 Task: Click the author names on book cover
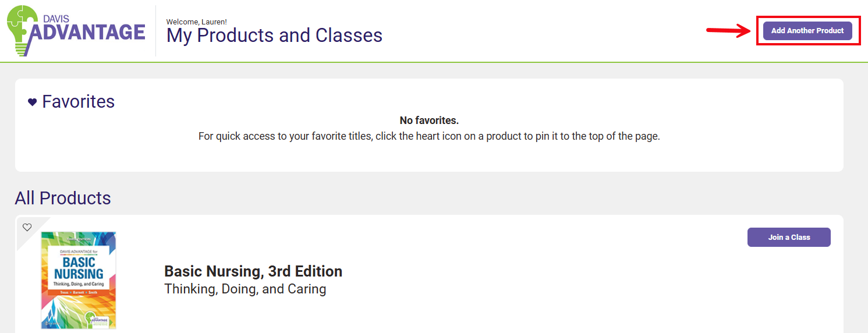click(79, 291)
